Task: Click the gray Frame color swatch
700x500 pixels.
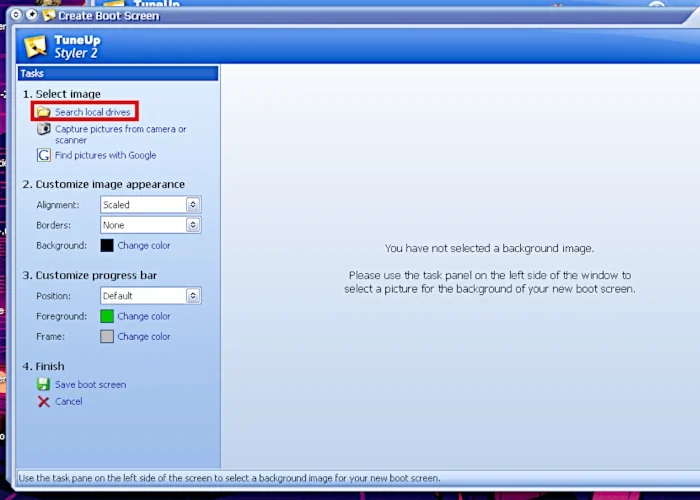Action: [x=107, y=337]
